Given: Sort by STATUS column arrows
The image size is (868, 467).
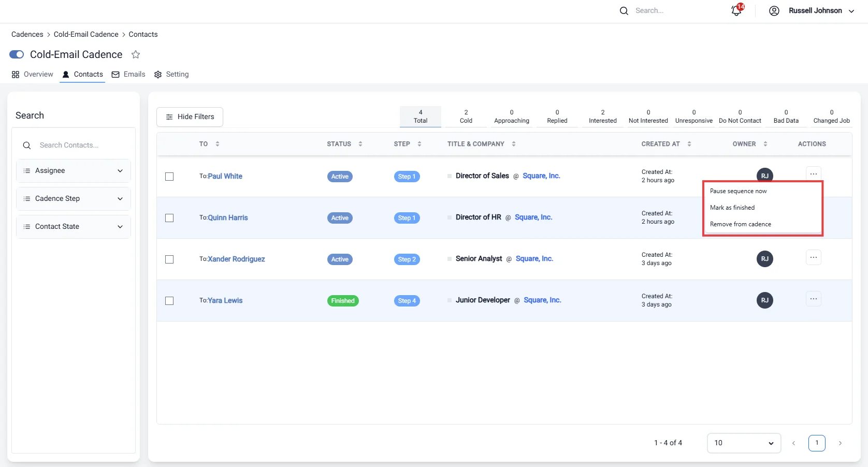Looking at the screenshot, I should pyautogui.click(x=360, y=144).
